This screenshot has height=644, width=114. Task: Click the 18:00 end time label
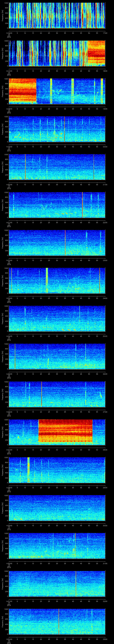[x=105, y=71]
